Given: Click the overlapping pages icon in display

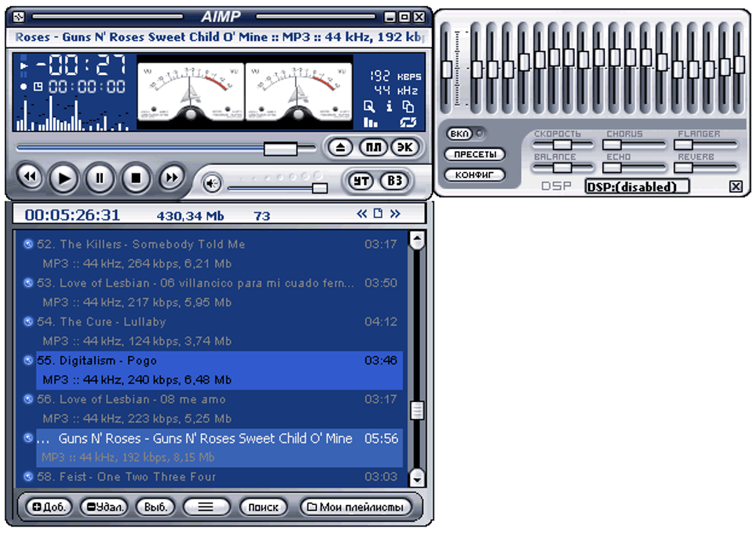Looking at the screenshot, I should coord(408,107).
